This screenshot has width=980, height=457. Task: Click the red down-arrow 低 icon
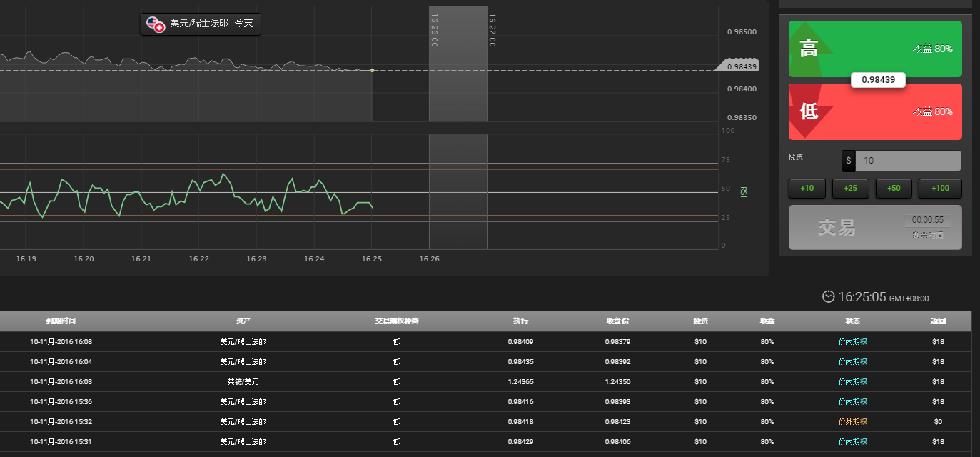tap(809, 111)
